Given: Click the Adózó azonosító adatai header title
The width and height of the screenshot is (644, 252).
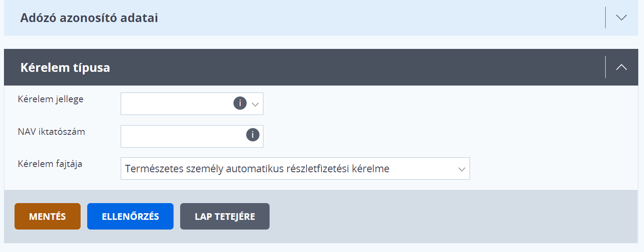Looking at the screenshot, I should (89, 18).
